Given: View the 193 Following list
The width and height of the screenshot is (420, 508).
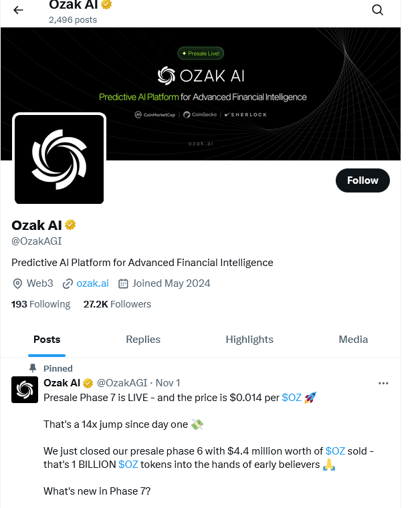Looking at the screenshot, I should click(41, 304).
